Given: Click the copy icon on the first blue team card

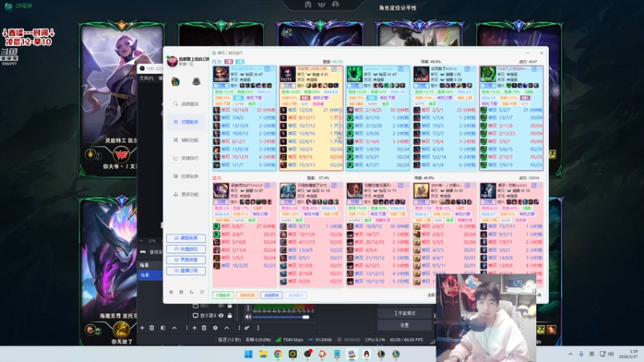Looking at the screenshot, I should pos(267,186).
